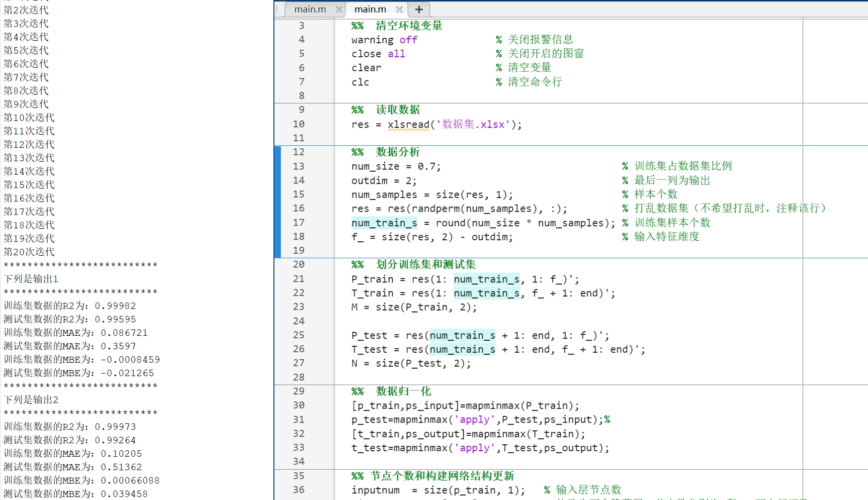Click the 下列是输出2 text in the output panel

(30, 400)
